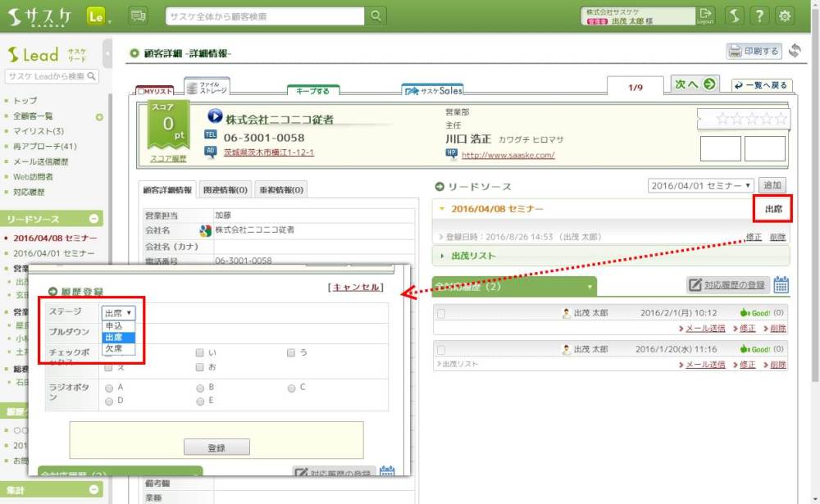
Task: Focus the サスケ全体から顧客検索 search field
Action: coord(265,16)
